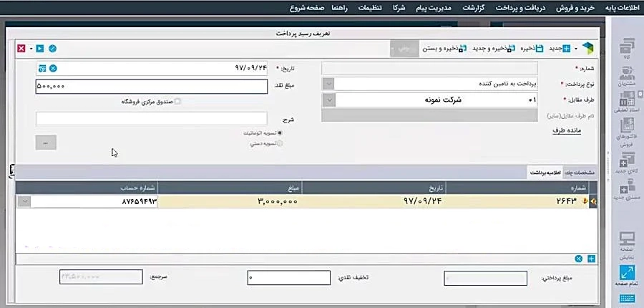Open the مدیریت پیام menu
The height and width of the screenshot is (308, 644).
pos(432,8)
